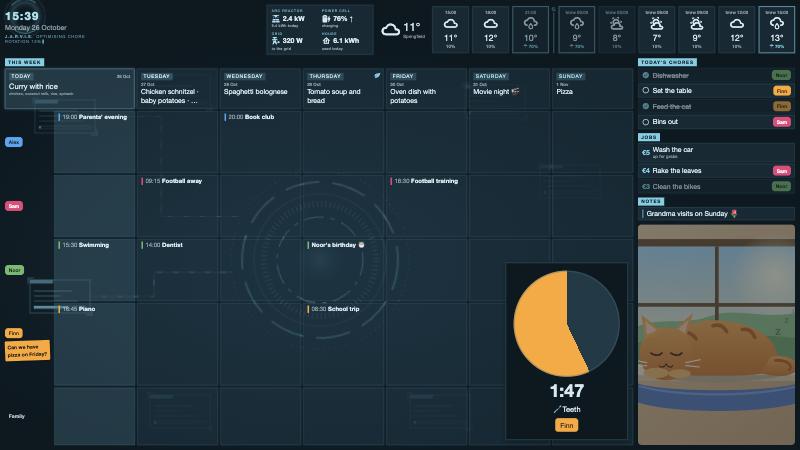The image size is (800, 450).
Task: Select the Alex person label
Action: pos(14,142)
